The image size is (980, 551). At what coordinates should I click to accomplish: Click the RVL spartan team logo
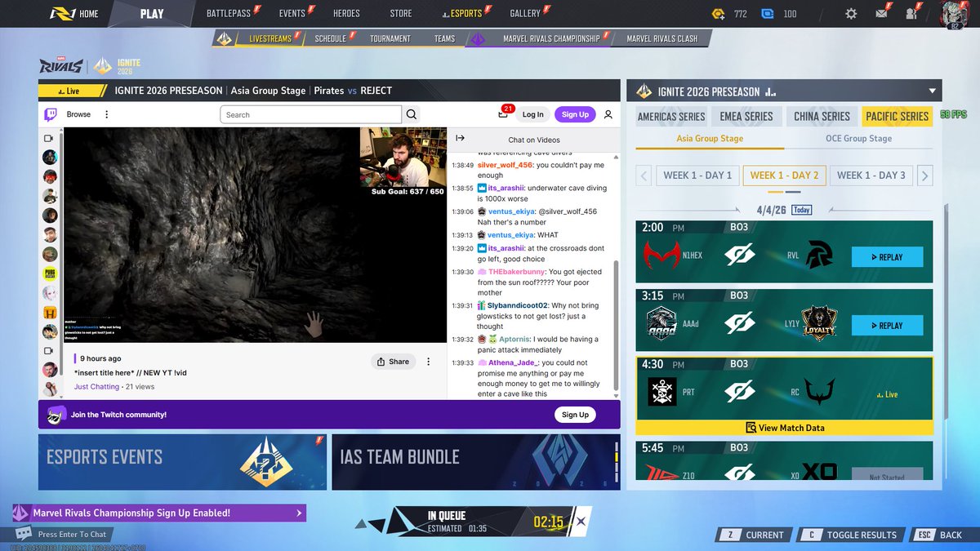coord(820,256)
